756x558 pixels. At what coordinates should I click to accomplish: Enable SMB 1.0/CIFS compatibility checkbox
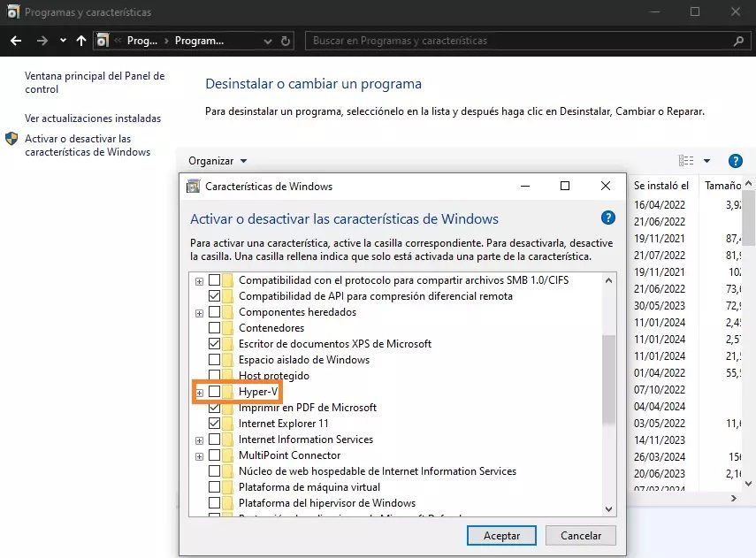pyautogui.click(x=215, y=279)
